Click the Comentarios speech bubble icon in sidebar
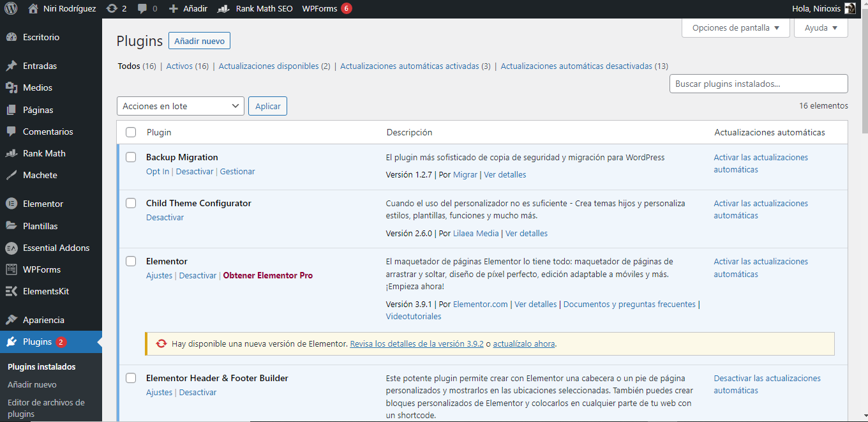The height and width of the screenshot is (422, 868). point(11,132)
